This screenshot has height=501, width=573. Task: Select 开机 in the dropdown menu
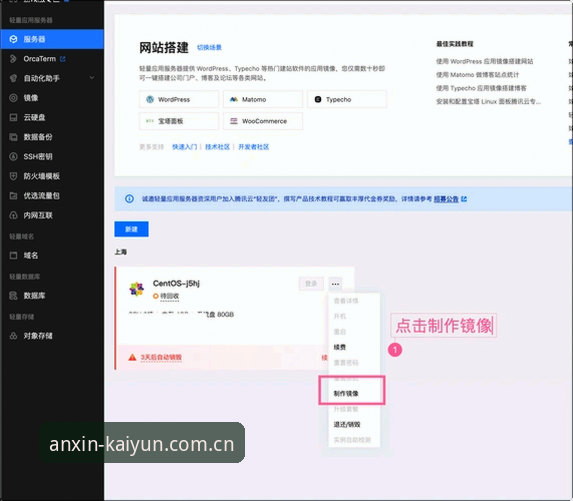(x=340, y=316)
